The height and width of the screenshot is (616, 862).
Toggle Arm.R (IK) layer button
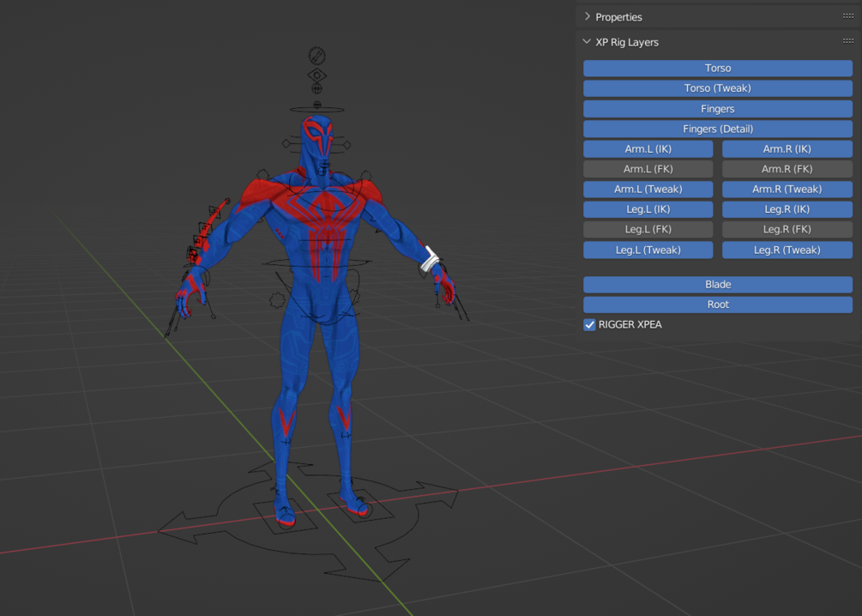click(787, 149)
